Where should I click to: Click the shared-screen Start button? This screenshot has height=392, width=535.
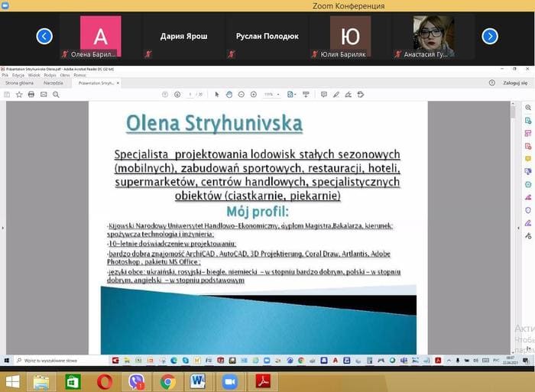(x=6, y=360)
